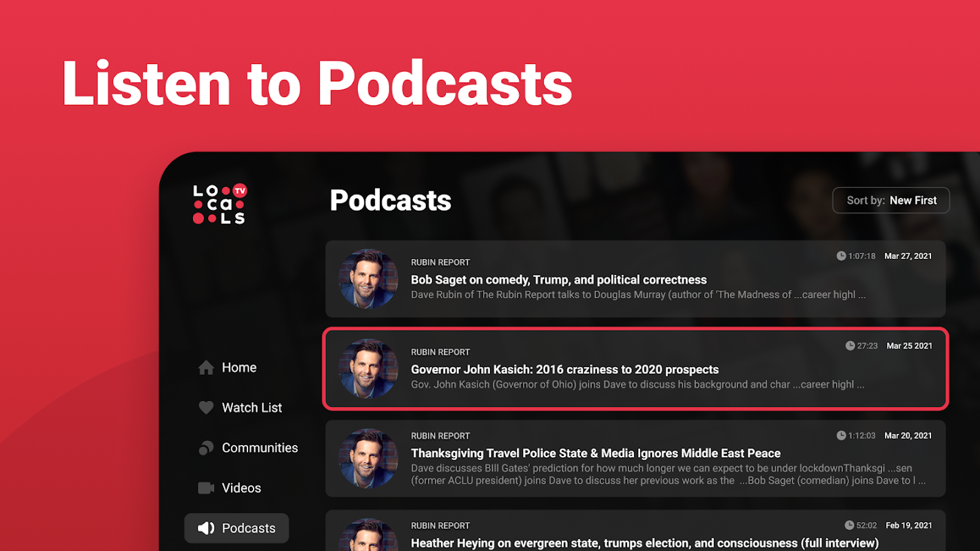980x551 pixels.
Task: Click the Mar 27, 2021 date
Action: [908, 256]
